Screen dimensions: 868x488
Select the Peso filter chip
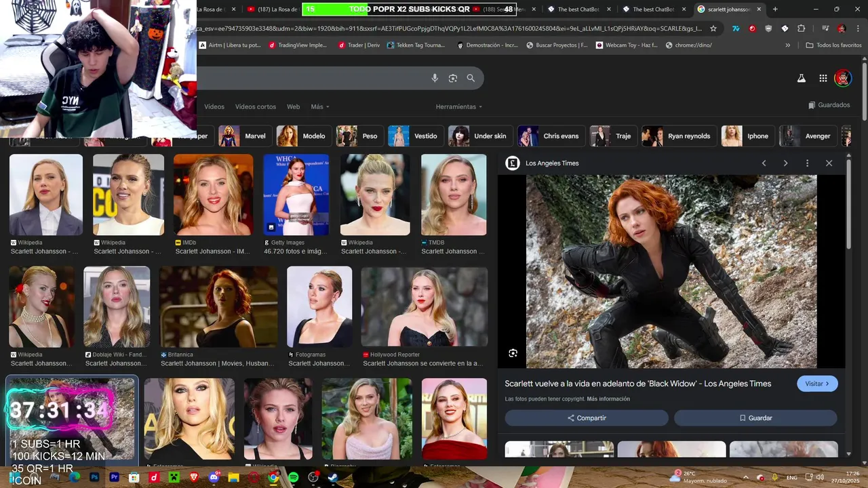pos(359,136)
